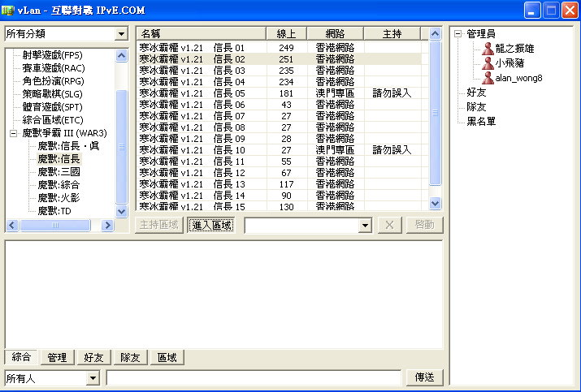Screen dimensions: 581x392
Task: Select the 隊友 group in user tree
Action: click(x=476, y=107)
